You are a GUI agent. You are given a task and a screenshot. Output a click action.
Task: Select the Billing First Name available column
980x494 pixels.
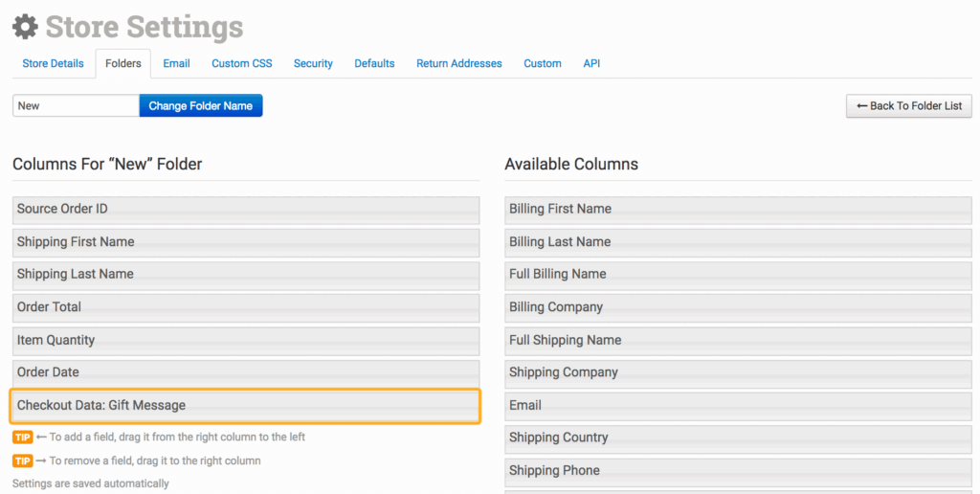point(738,210)
